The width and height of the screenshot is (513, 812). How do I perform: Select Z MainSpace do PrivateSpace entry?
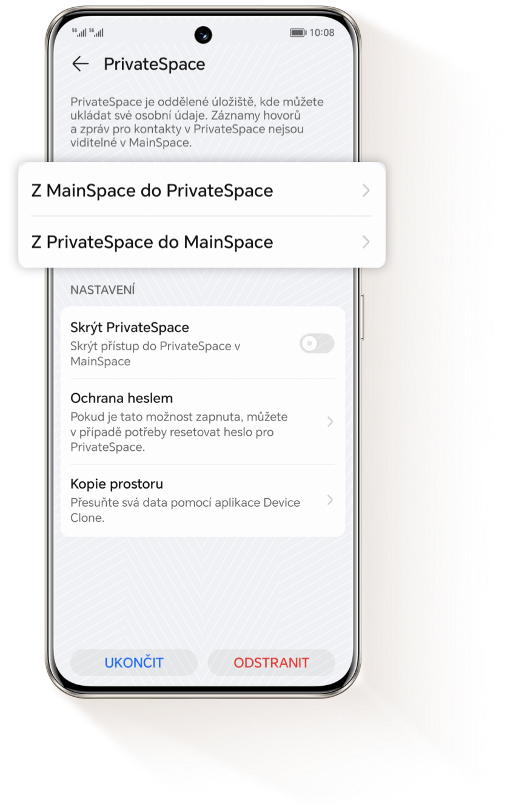pos(202,191)
